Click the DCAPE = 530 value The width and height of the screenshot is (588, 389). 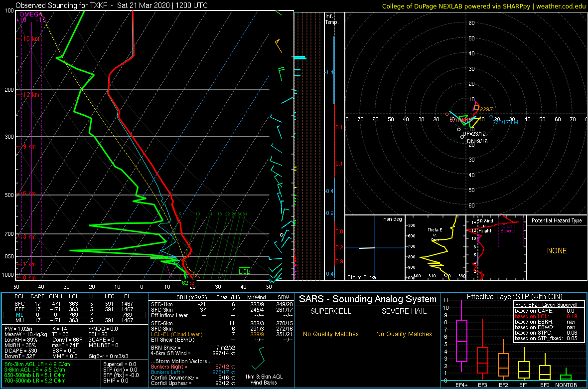pos(20,352)
